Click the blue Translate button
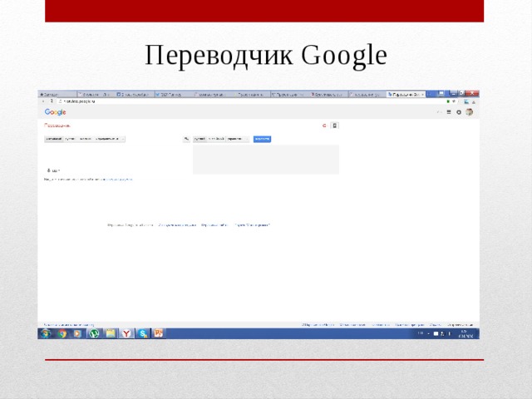 coord(262,139)
